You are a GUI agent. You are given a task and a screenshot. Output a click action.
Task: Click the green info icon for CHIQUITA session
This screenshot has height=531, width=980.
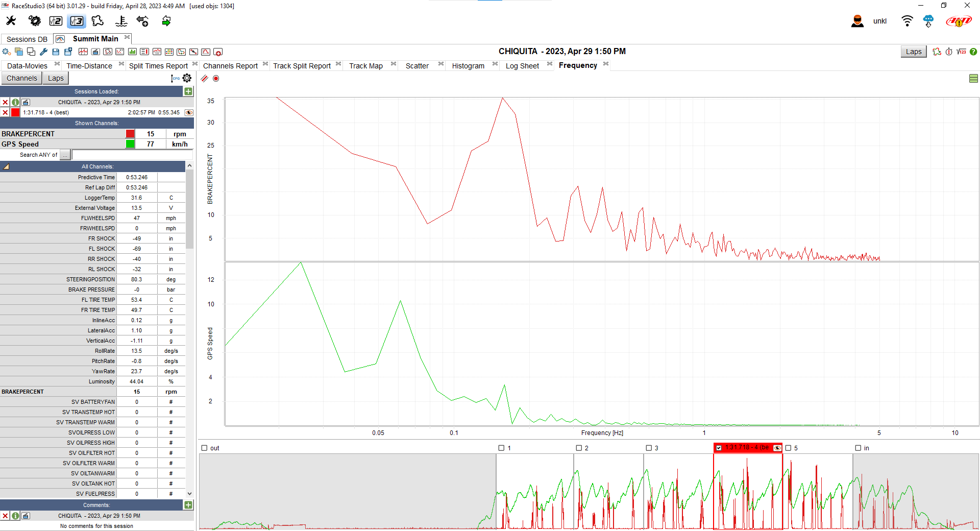pyautogui.click(x=15, y=102)
